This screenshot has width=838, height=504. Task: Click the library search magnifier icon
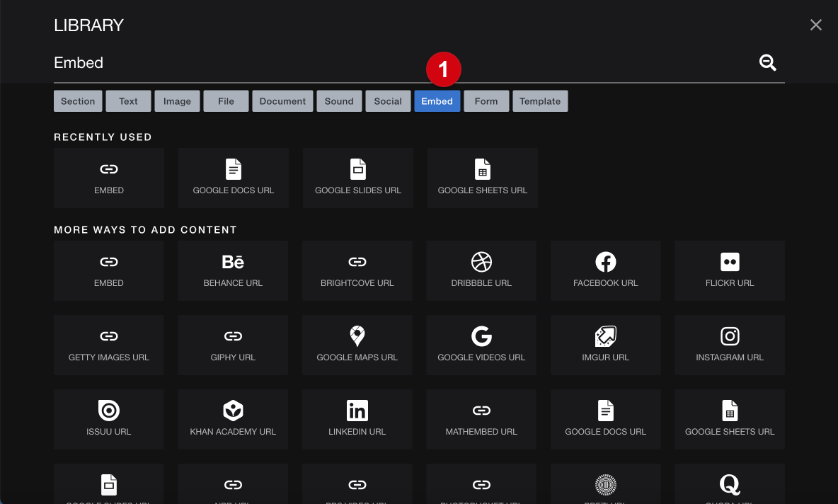768,62
